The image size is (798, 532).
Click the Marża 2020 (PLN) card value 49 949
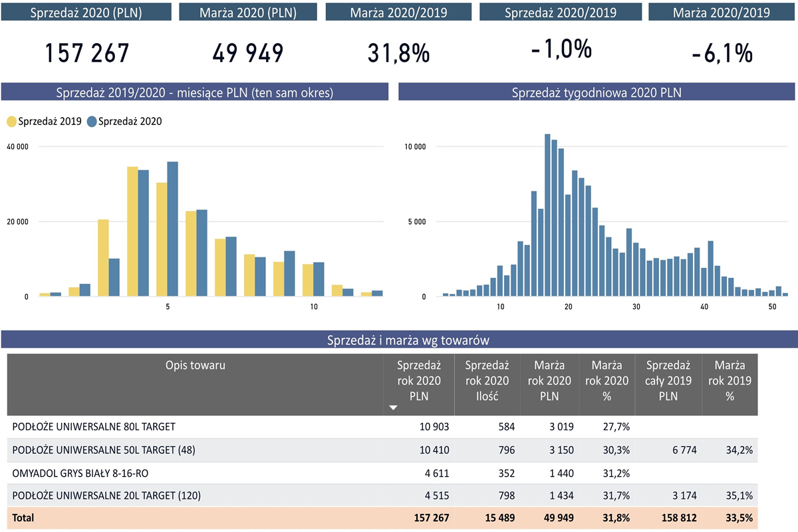point(248,53)
